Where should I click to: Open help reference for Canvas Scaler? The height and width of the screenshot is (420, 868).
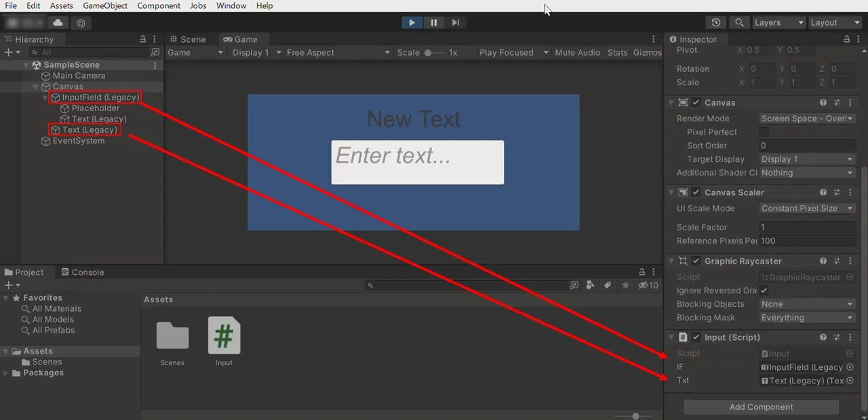(823, 192)
